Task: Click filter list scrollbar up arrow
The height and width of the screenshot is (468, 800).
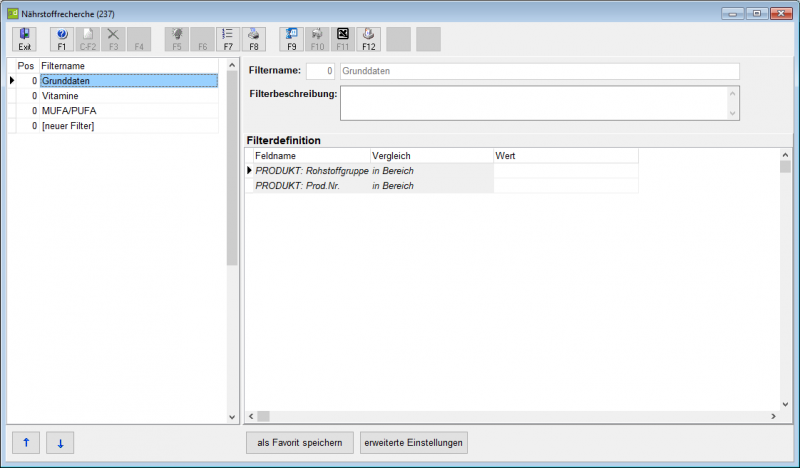Action: point(232,65)
